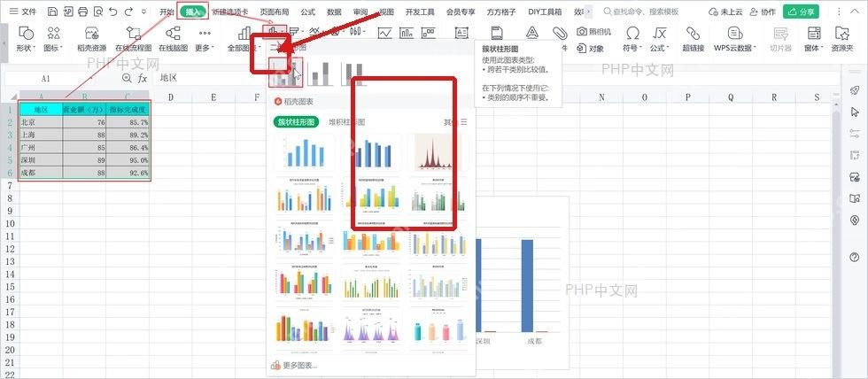Open the 全部图表 all charts button
Image resolution: width=868 pixels, height=379 pixels.
(x=243, y=39)
